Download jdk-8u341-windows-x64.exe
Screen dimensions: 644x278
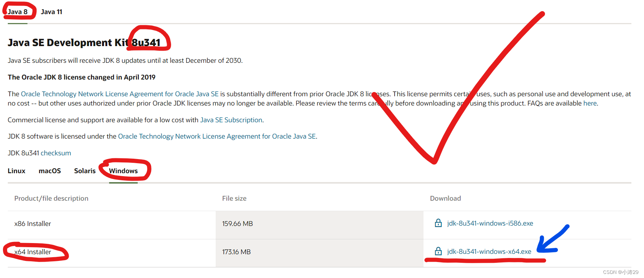489,252
